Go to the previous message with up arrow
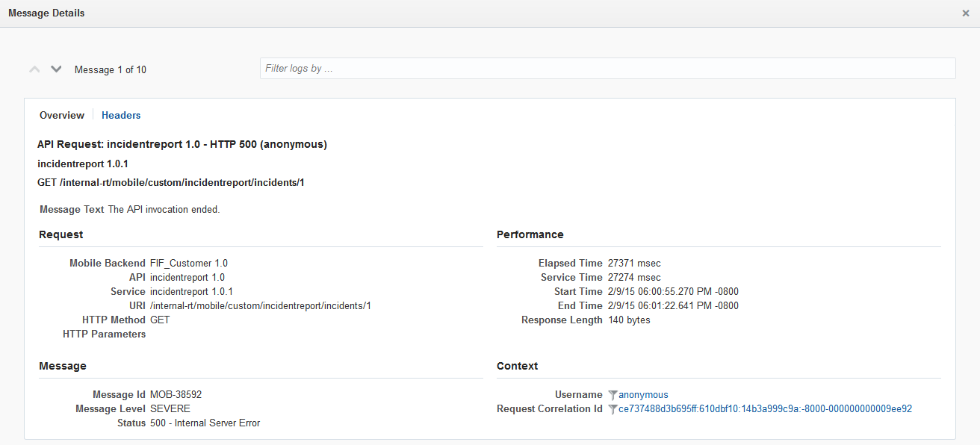The image size is (980, 445). [x=34, y=69]
